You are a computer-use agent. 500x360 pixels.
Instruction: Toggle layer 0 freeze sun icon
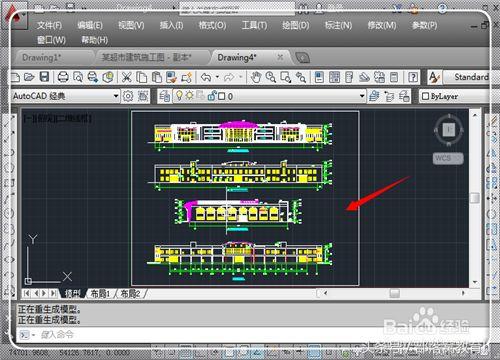coord(190,96)
